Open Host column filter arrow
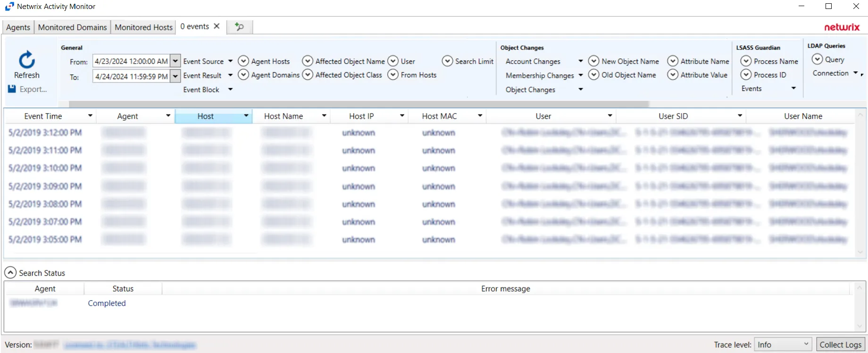 (x=246, y=116)
